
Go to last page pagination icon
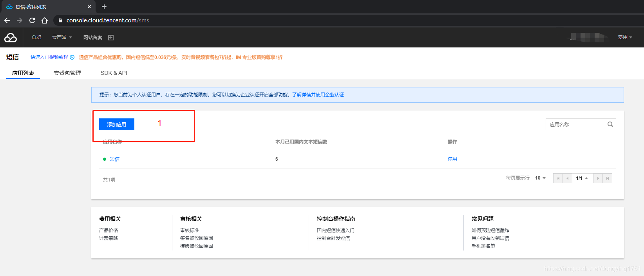pos(608,178)
